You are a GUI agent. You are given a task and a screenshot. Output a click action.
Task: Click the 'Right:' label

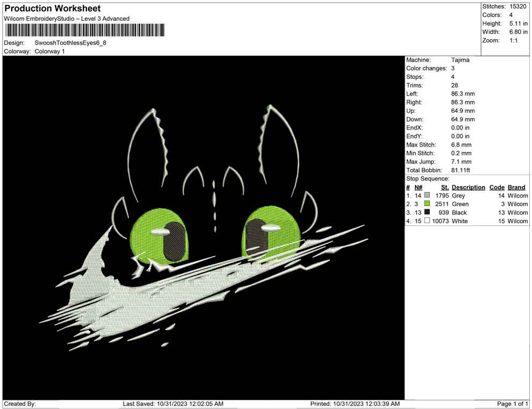[x=414, y=103]
